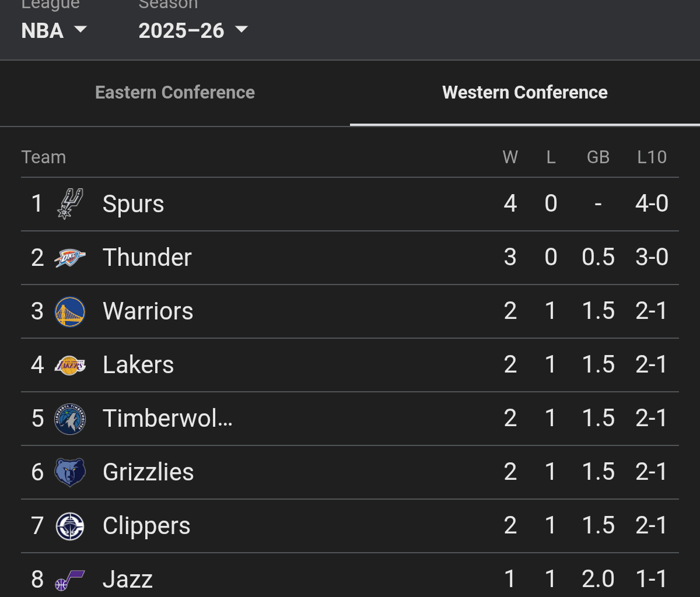
Task: Click the L10 column header
Action: (652, 157)
